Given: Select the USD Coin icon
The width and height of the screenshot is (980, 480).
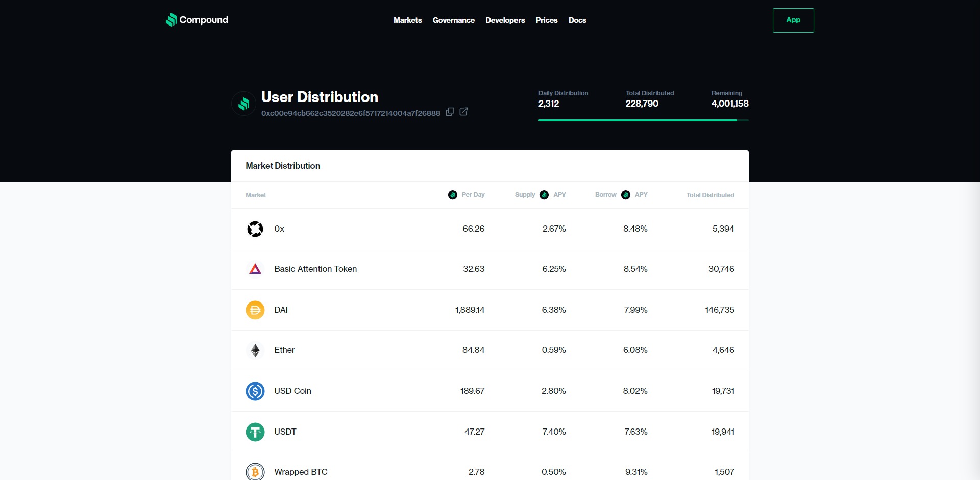Looking at the screenshot, I should 255,391.
